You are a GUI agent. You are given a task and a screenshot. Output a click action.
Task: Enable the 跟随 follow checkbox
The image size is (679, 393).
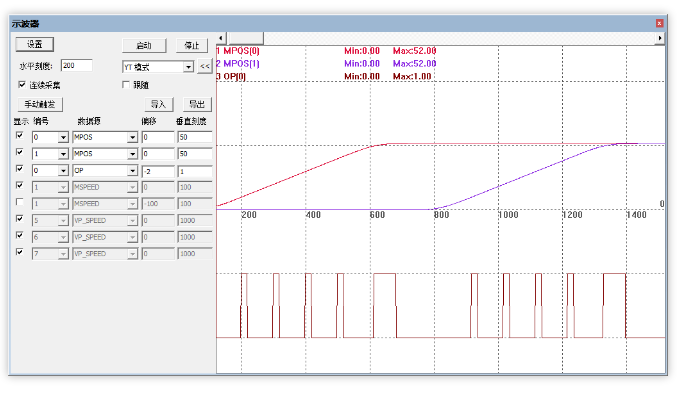click(x=126, y=84)
